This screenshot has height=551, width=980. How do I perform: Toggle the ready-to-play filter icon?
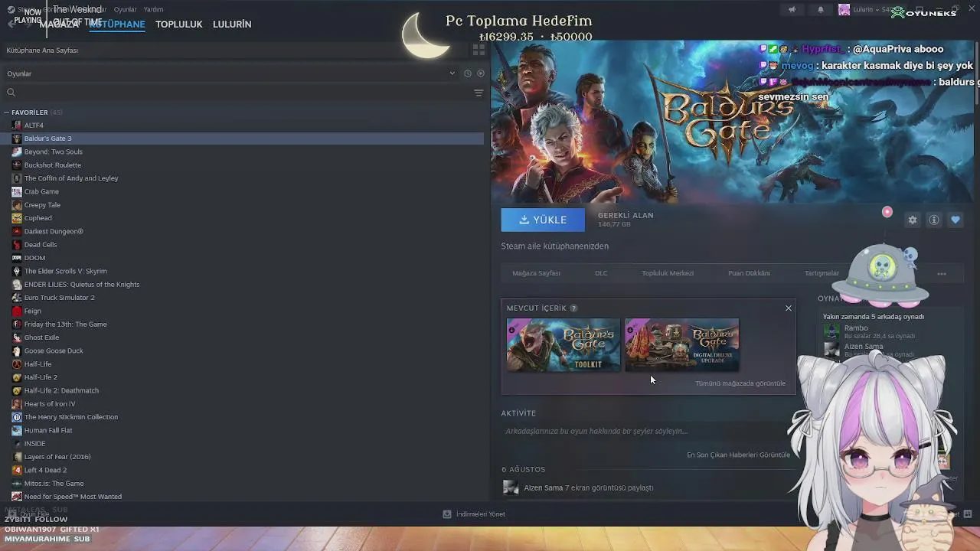coord(481,73)
